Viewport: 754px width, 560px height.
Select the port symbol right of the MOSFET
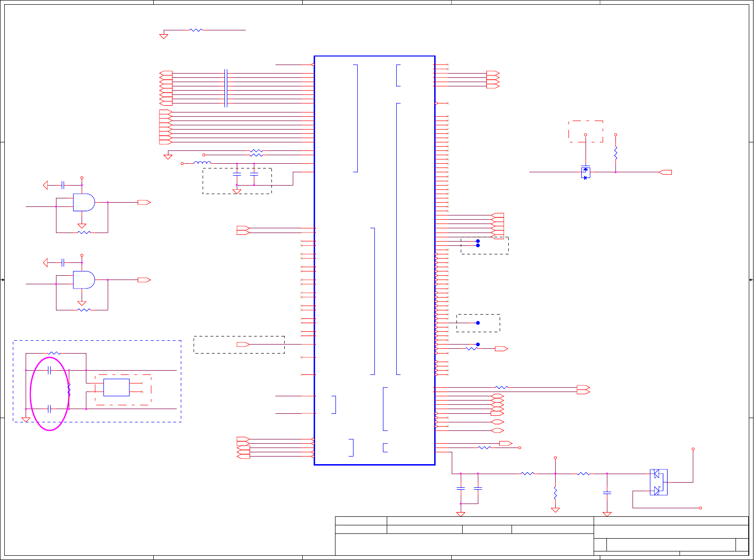click(x=666, y=172)
